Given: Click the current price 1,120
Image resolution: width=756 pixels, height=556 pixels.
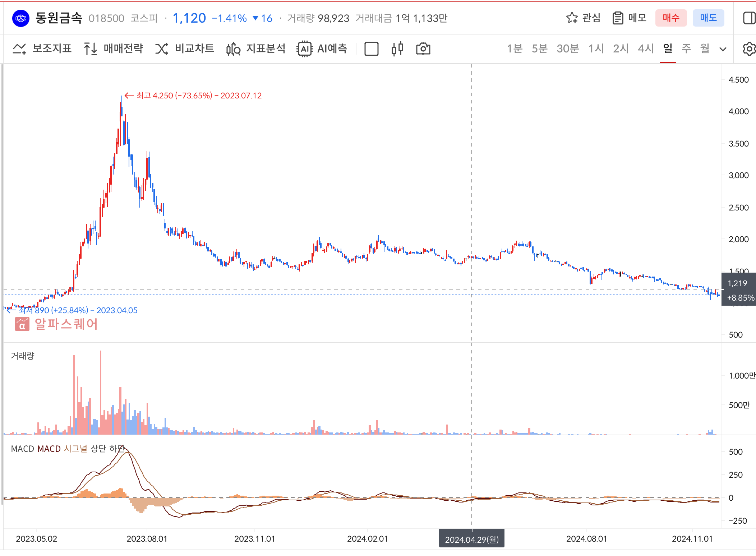Looking at the screenshot, I should pos(189,18).
